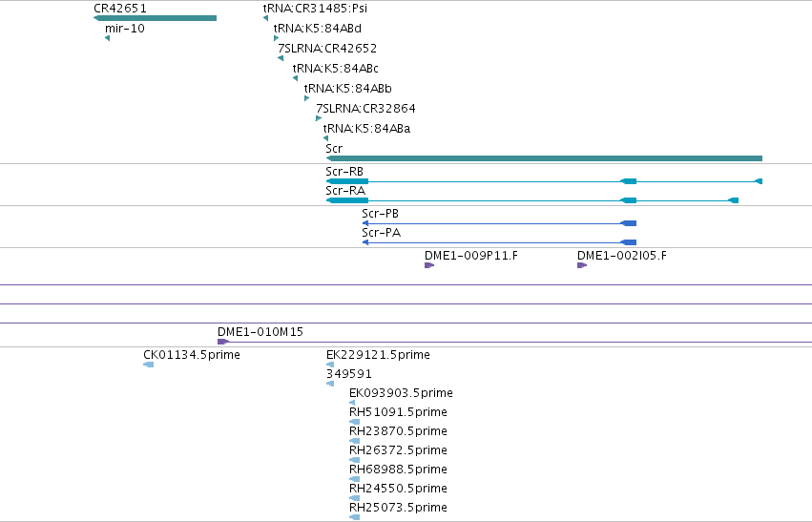Click the tRNA:K5:84ABa label
The image size is (812, 522).
(x=366, y=129)
